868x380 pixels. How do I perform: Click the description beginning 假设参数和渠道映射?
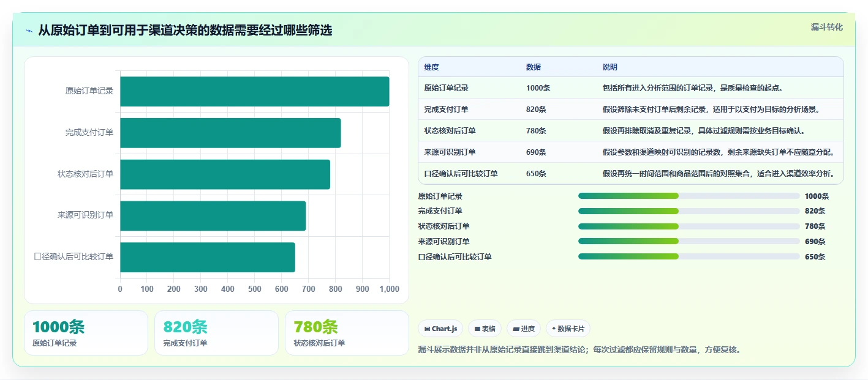click(718, 152)
